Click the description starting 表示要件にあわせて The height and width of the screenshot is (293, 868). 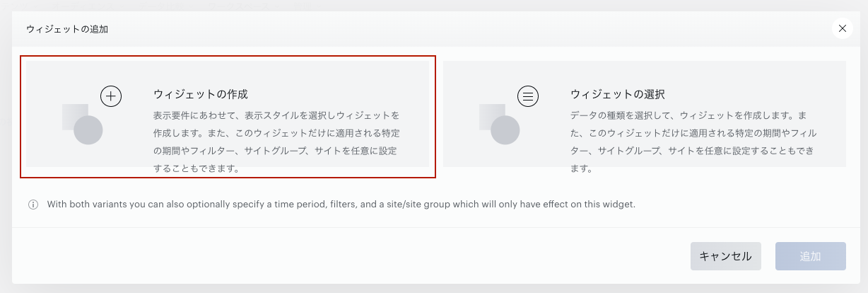(277, 142)
